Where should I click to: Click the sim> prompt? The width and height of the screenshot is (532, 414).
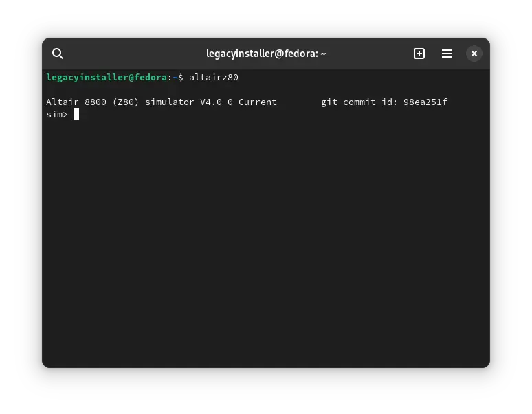(x=56, y=115)
